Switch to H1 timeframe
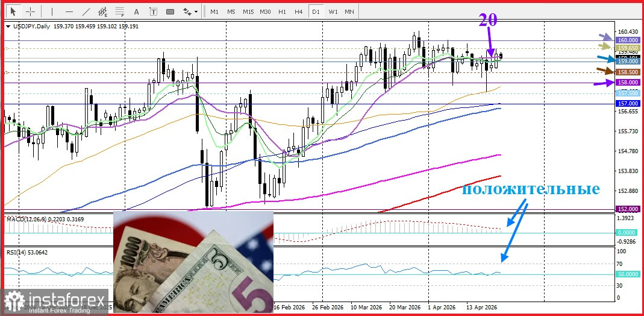 tap(282, 12)
